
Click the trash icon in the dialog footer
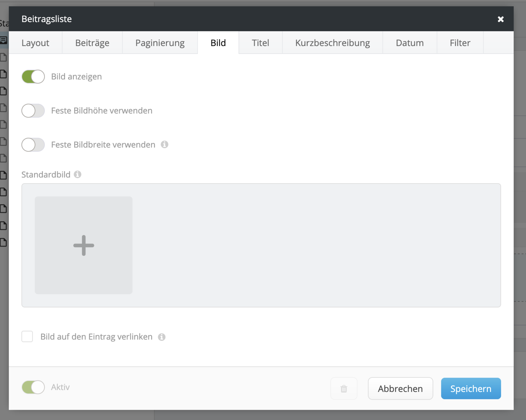point(344,388)
